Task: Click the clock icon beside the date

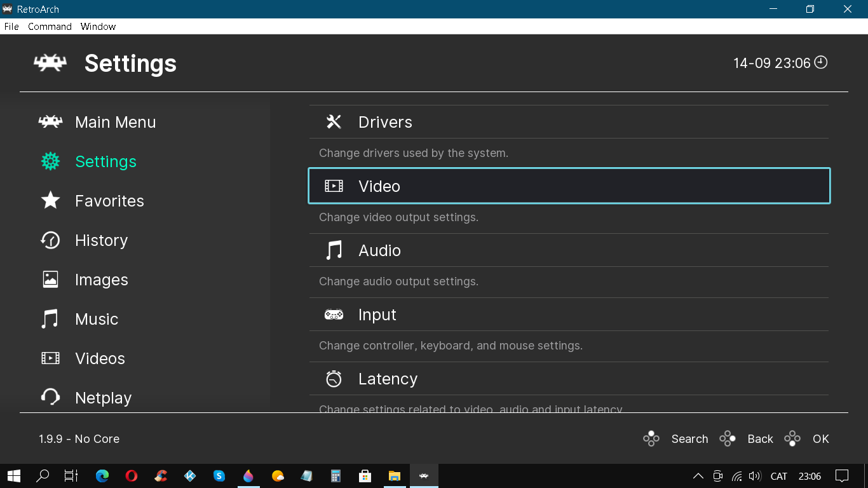Action: click(x=821, y=62)
